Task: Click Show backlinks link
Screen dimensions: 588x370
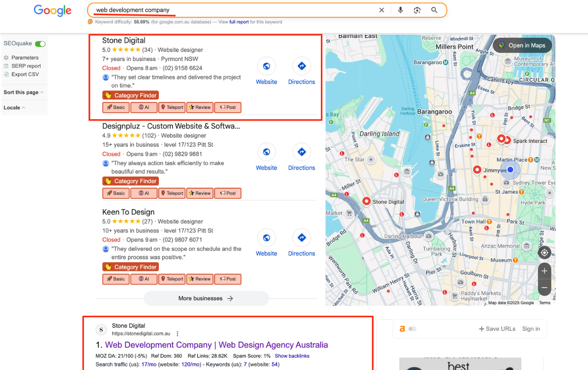Action: pyautogui.click(x=292, y=356)
